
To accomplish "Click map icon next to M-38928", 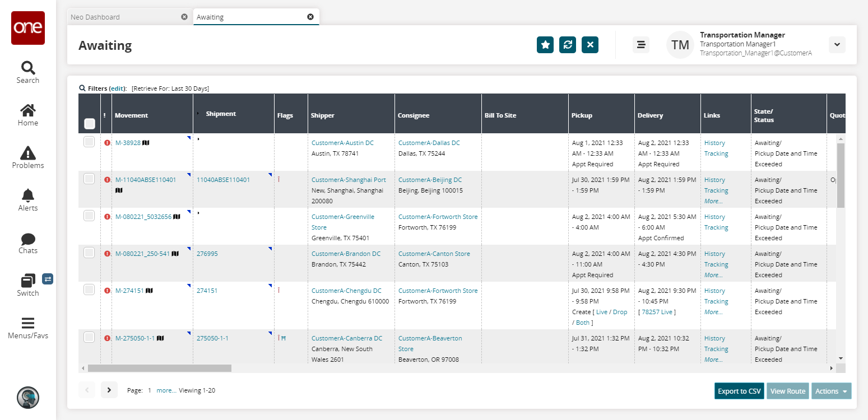I will (146, 143).
